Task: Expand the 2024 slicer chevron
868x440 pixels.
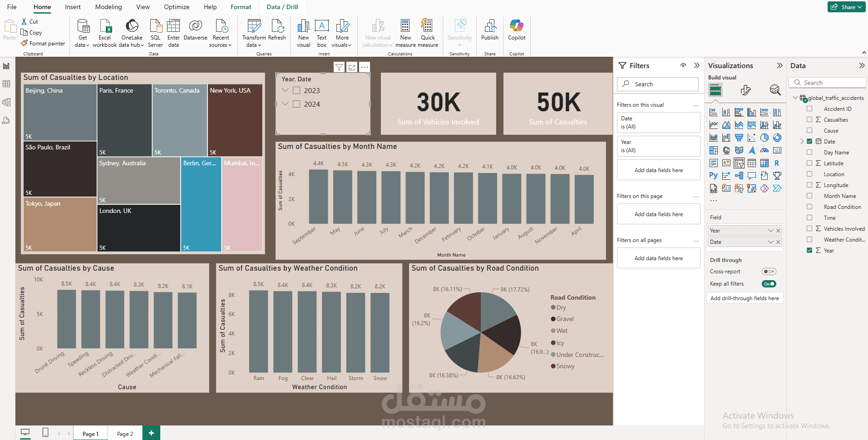Action: [x=286, y=104]
